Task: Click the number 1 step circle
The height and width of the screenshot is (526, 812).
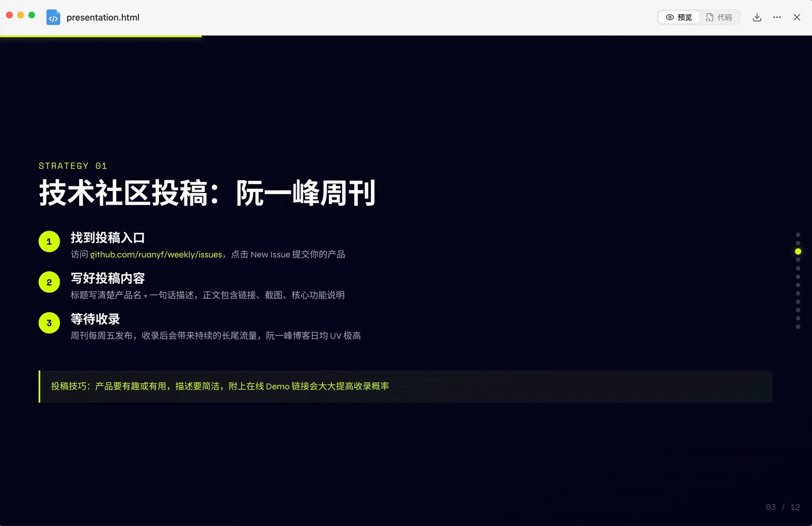Action: (49, 242)
